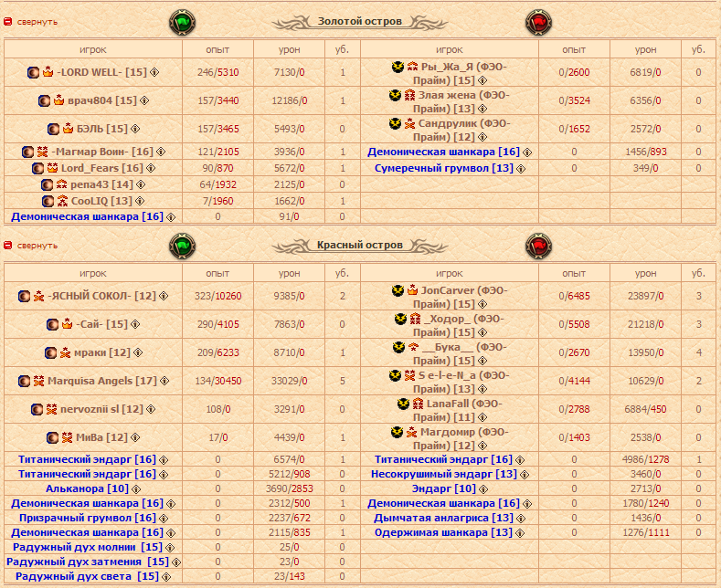Open Альканора [10] monster link
Screen dimensions: 721x588
tap(88, 488)
